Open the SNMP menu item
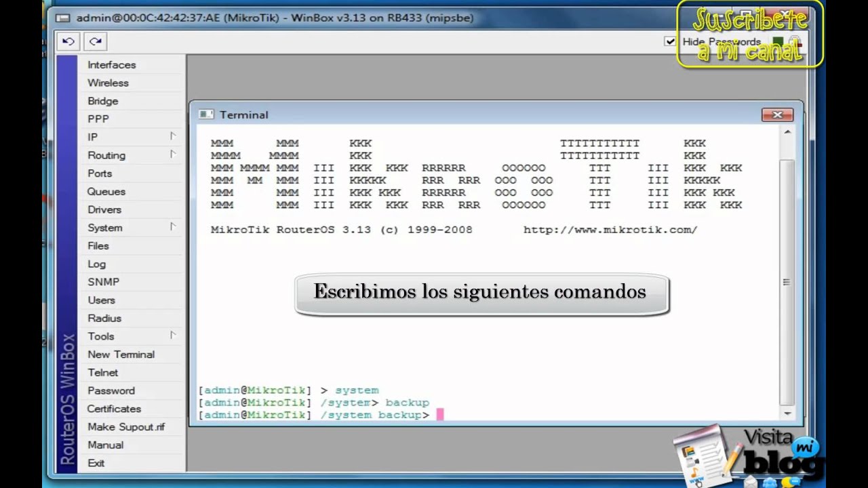868x488 pixels. pos(103,281)
